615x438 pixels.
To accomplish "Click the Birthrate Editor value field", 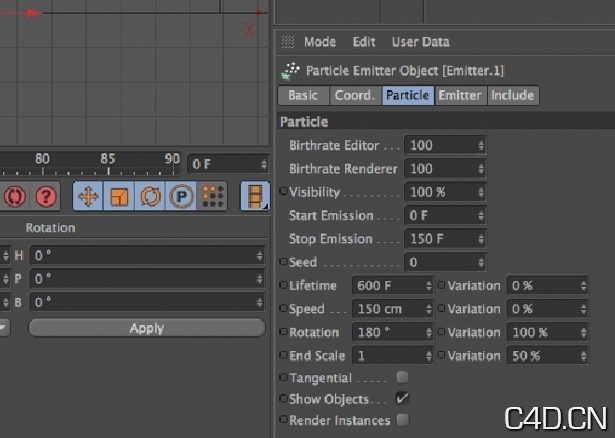I will coord(445,145).
